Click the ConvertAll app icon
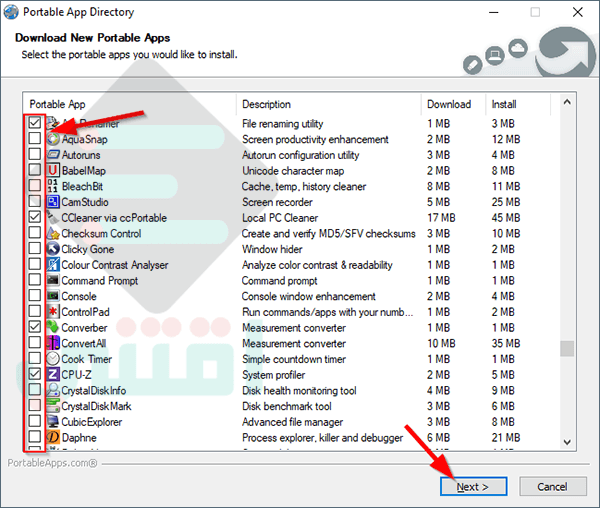The height and width of the screenshot is (508, 600). pos(53,343)
